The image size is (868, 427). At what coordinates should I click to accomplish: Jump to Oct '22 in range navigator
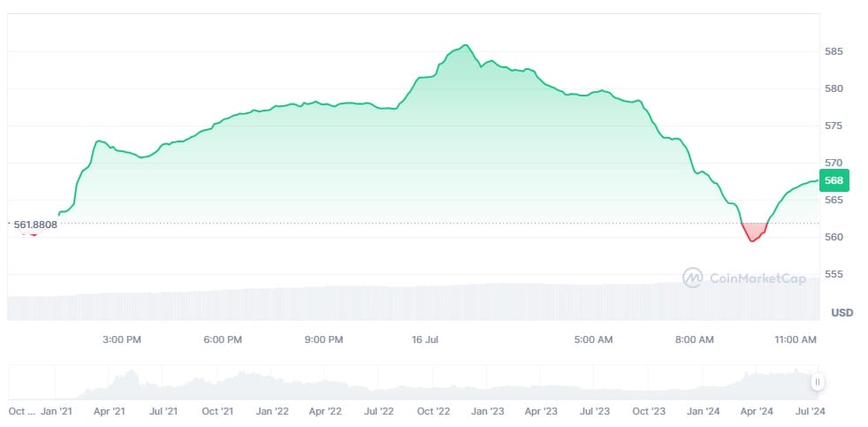coord(434,411)
